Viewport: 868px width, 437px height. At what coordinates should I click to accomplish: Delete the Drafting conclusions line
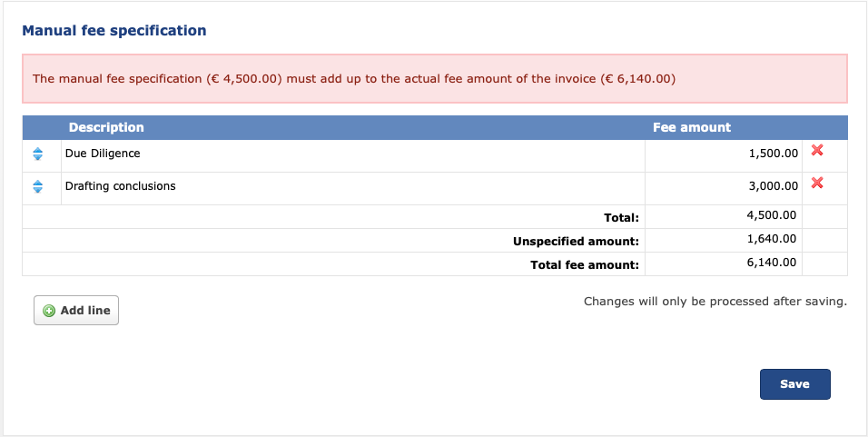(x=817, y=183)
